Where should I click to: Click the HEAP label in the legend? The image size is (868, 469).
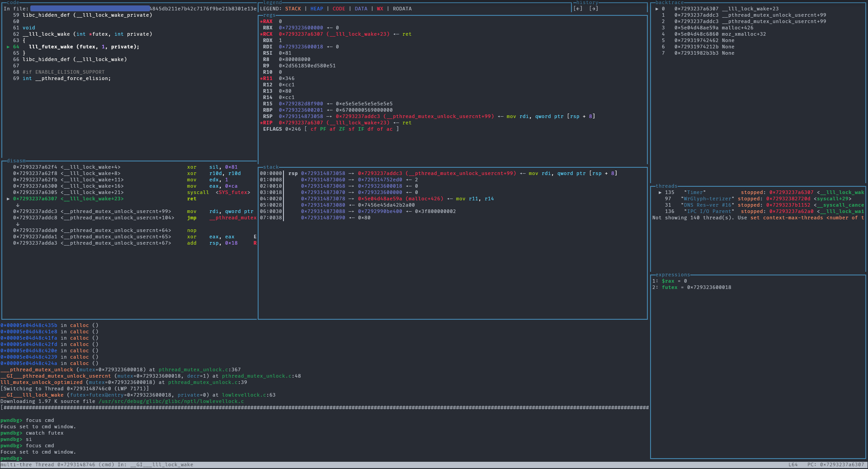(x=316, y=9)
